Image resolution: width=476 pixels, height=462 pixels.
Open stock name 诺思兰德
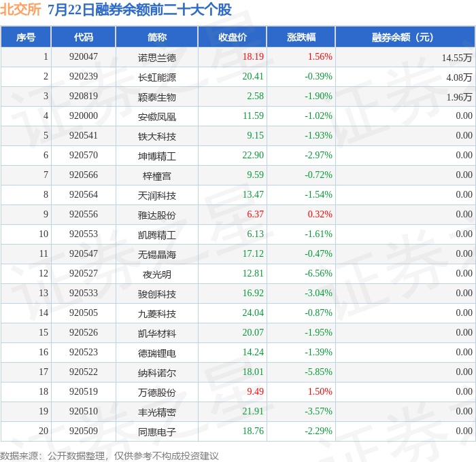tap(157, 57)
